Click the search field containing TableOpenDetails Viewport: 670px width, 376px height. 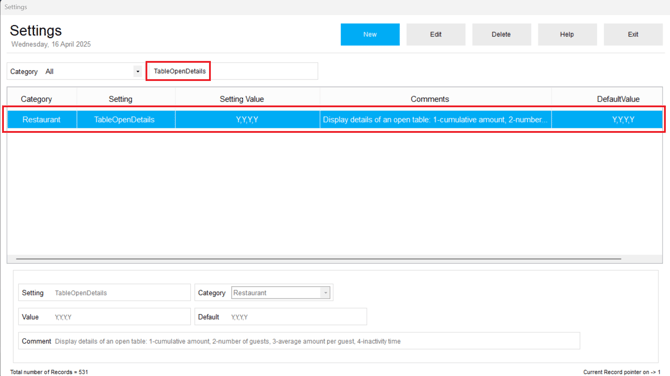(x=232, y=71)
